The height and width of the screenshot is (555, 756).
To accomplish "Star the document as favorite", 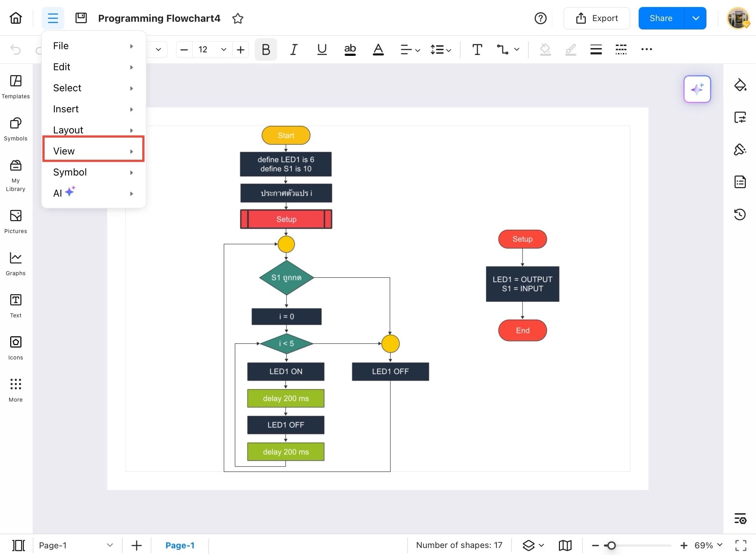I will tap(238, 18).
